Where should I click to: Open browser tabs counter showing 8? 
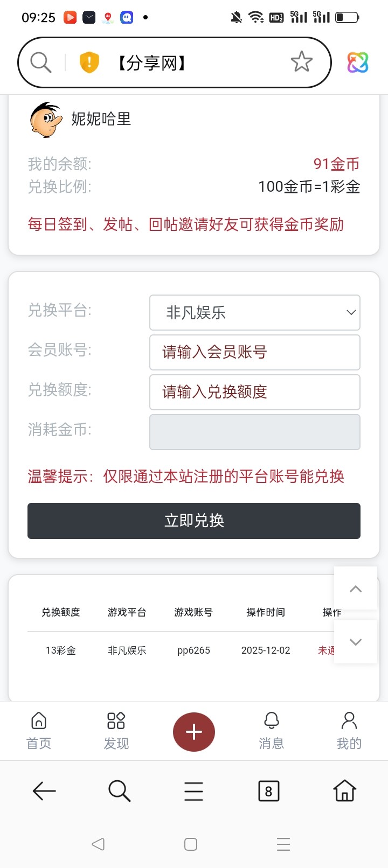pos(268,791)
